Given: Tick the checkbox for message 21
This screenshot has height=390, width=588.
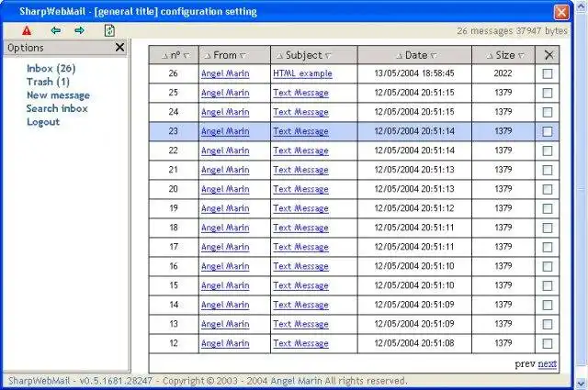Looking at the screenshot, I should [x=548, y=170].
